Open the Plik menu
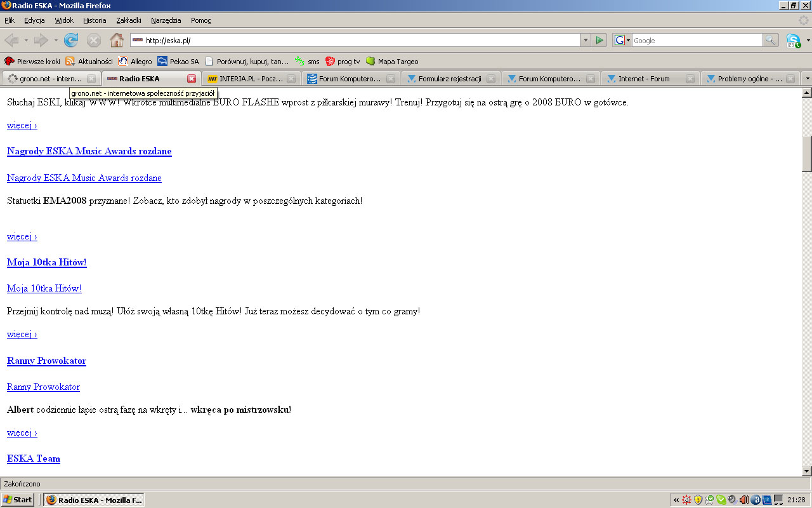 (10, 20)
